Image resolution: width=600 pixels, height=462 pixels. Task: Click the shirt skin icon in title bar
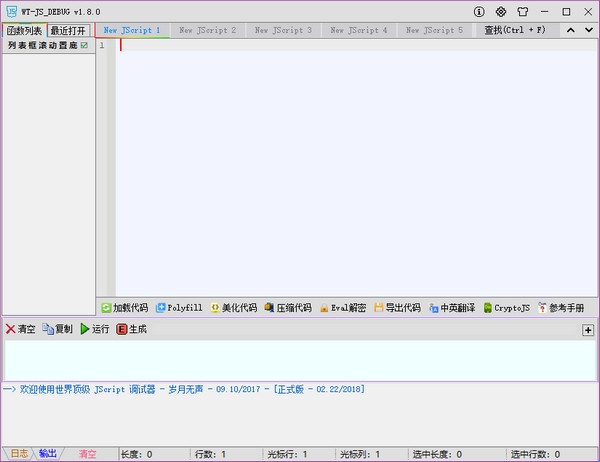point(521,12)
